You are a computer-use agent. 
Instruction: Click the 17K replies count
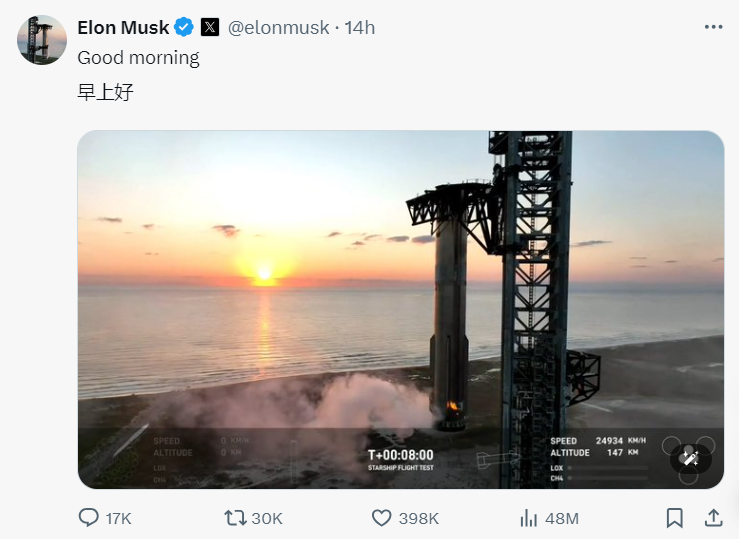[118, 518]
